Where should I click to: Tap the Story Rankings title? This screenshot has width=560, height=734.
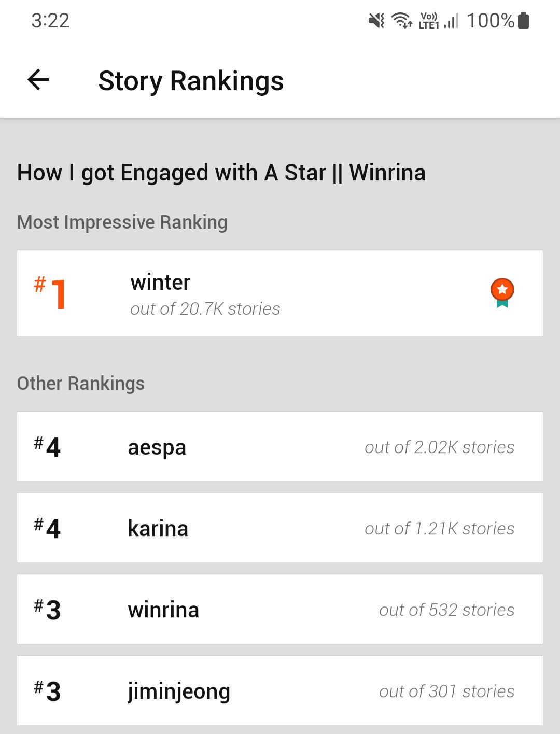pos(191,81)
